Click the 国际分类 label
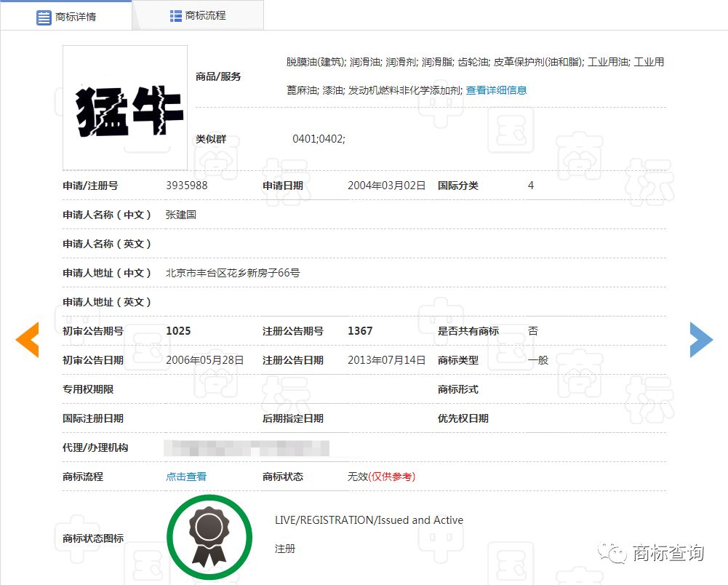This screenshot has width=728, height=585. (457, 186)
